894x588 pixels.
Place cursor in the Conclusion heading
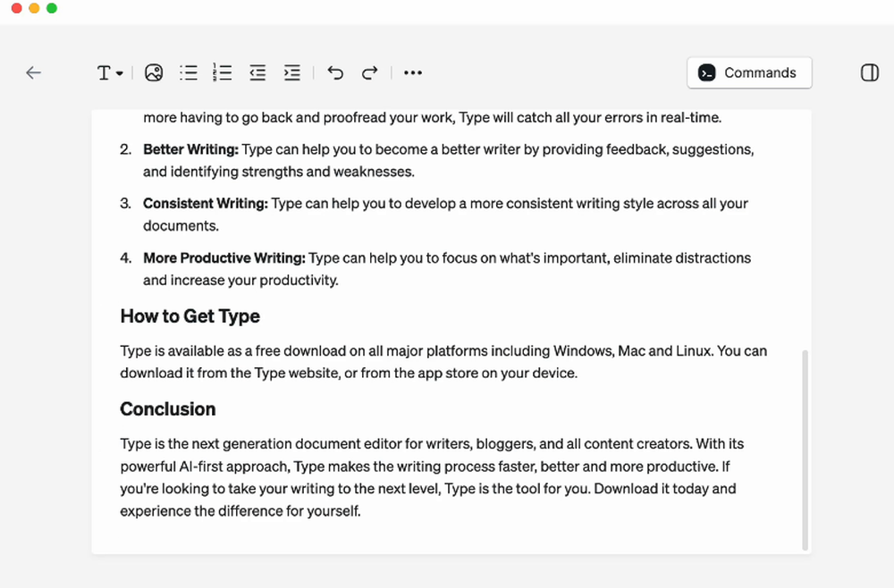[x=168, y=408]
